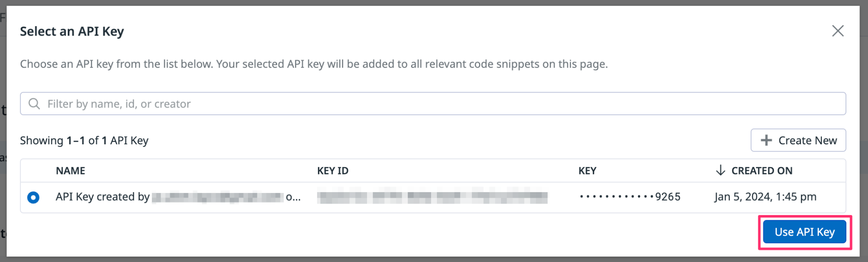Confirm with the Use API Key button
Viewport: 868px width, 262px height.
pyautogui.click(x=804, y=232)
